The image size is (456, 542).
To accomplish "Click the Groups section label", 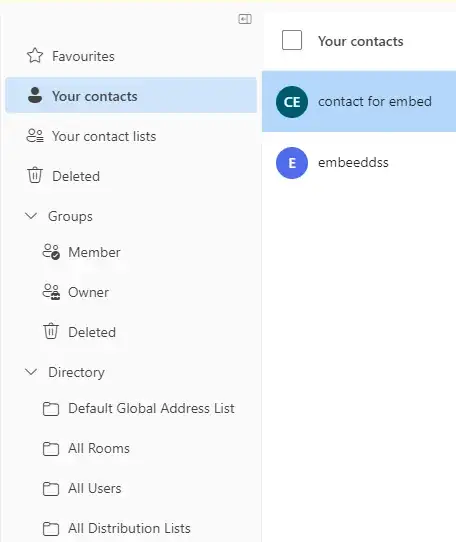I will point(70,217).
